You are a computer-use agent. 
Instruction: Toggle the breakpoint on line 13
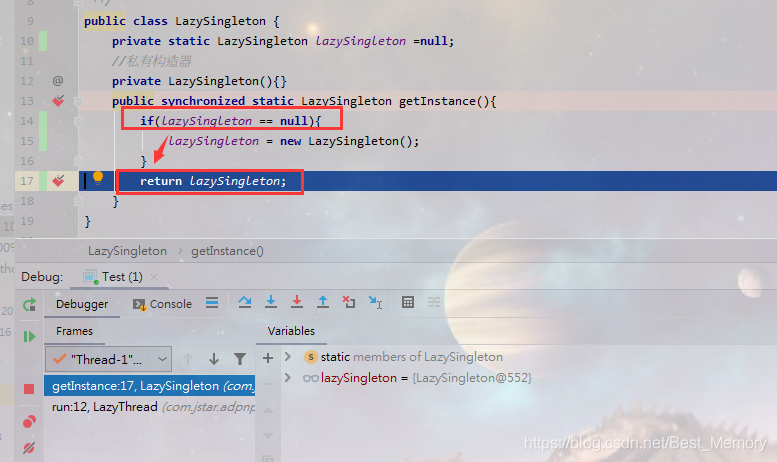coord(58,101)
